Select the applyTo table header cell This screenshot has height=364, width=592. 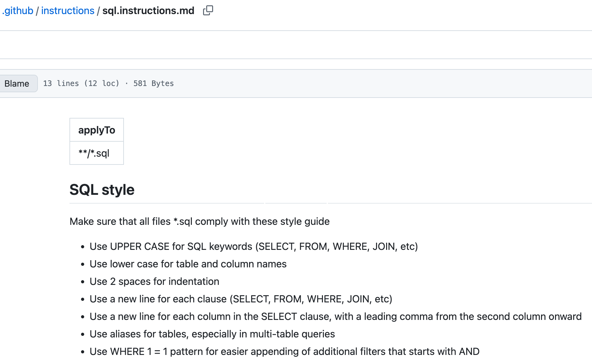(97, 130)
